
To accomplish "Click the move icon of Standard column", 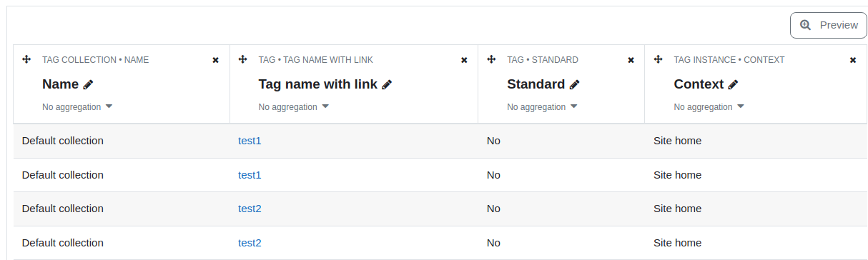I will click(x=491, y=59).
